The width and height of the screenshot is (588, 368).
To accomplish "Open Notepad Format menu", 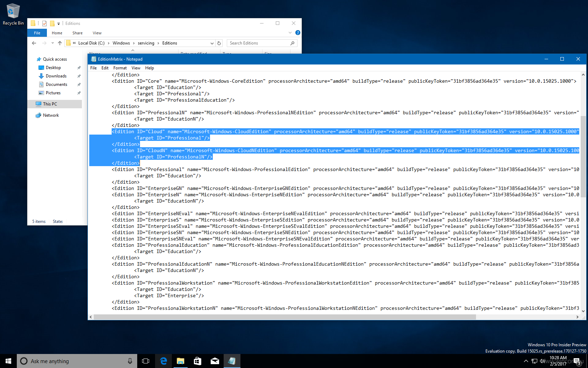I will [120, 68].
